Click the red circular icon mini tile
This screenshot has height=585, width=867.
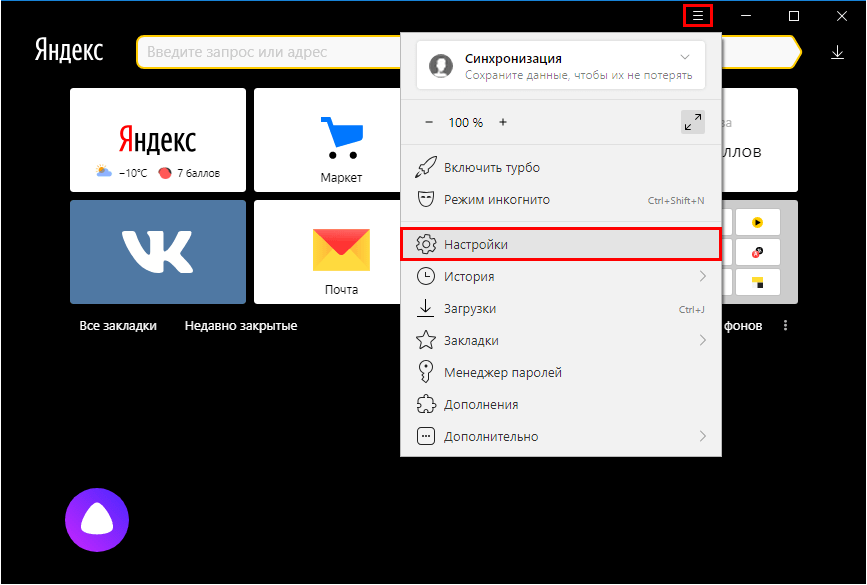click(758, 252)
